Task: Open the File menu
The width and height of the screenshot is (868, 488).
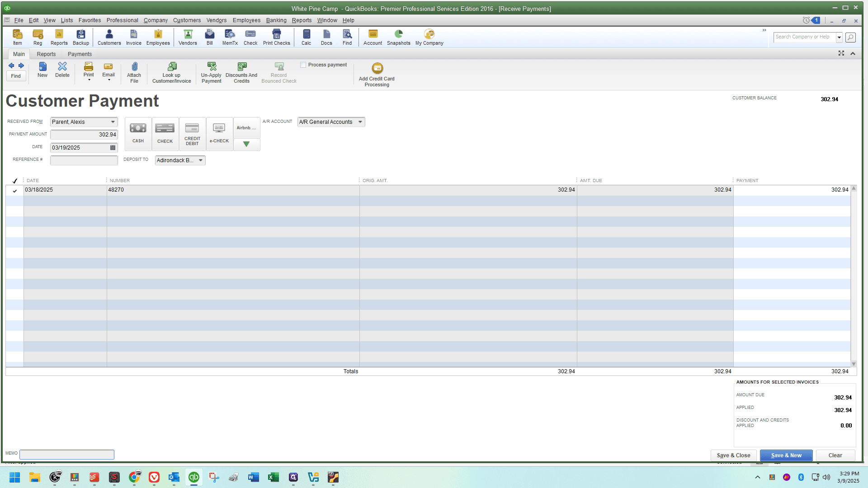Action: click(x=19, y=20)
